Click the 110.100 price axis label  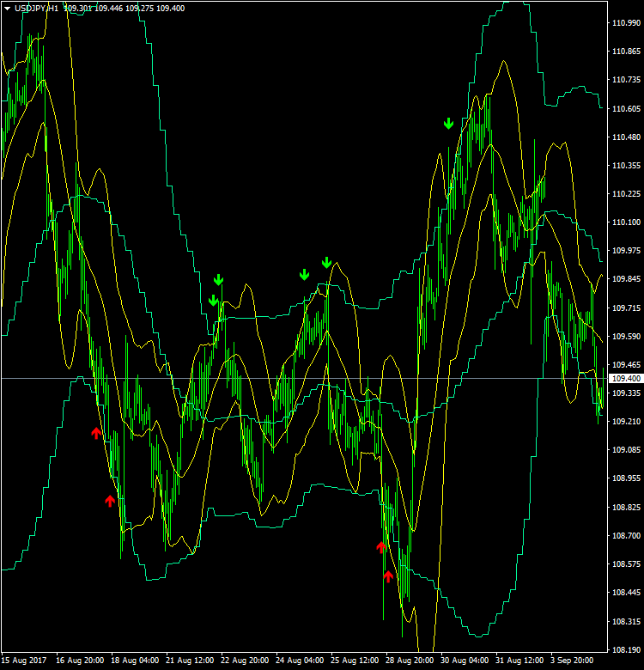point(626,222)
